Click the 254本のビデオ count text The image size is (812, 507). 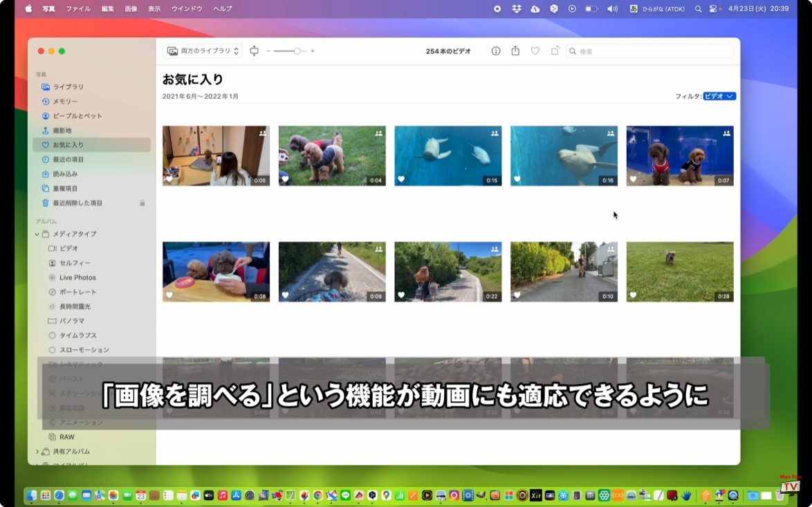tap(448, 51)
